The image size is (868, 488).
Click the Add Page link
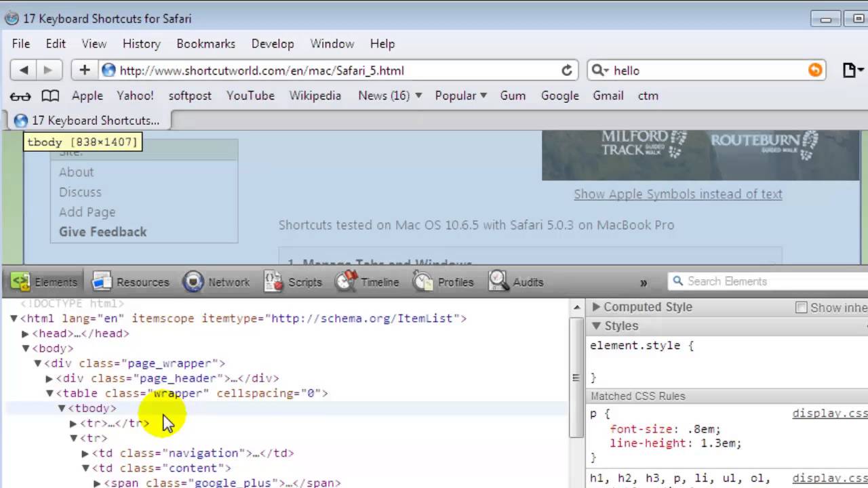tap(87, 212)
